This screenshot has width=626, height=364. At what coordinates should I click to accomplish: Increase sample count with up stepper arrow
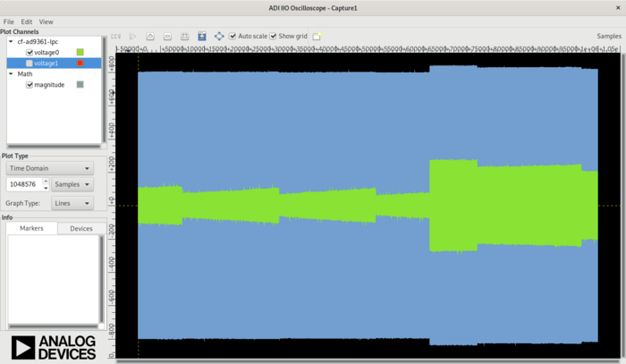(46, 182)
